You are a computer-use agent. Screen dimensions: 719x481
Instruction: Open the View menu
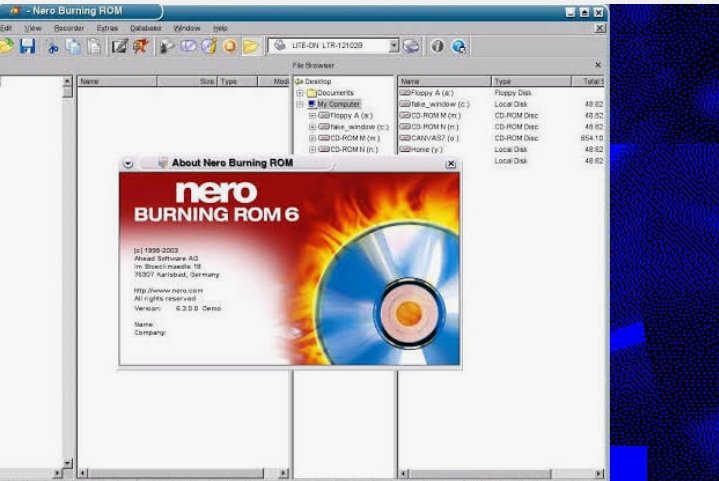click(x=33, y=28)
